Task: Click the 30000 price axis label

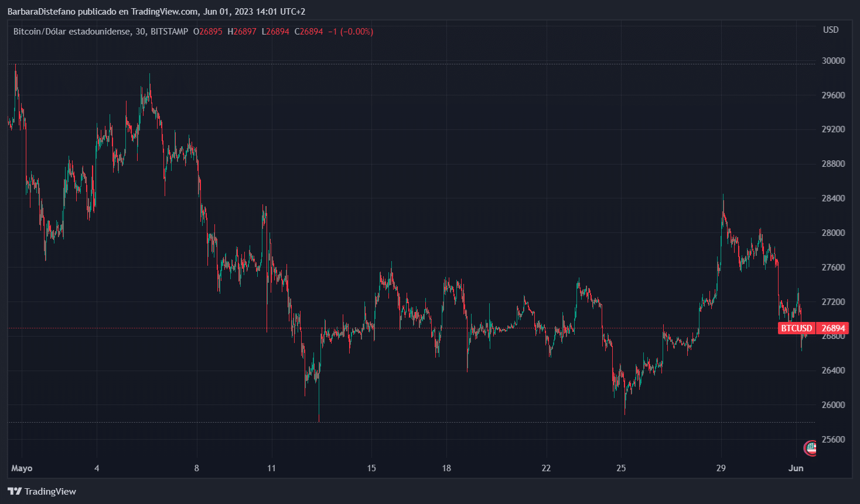Action: click(834, 61)
